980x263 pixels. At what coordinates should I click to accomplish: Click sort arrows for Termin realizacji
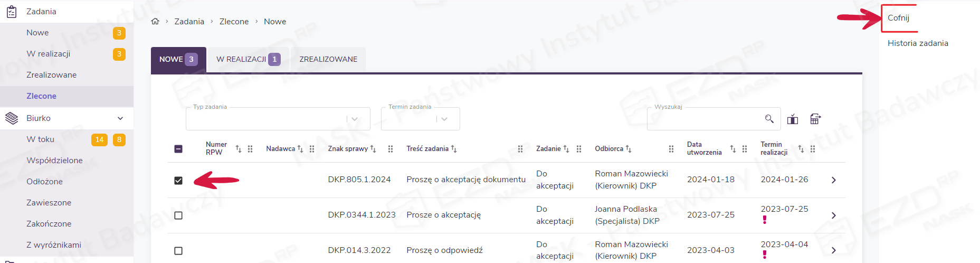click(x=801, y=149)
